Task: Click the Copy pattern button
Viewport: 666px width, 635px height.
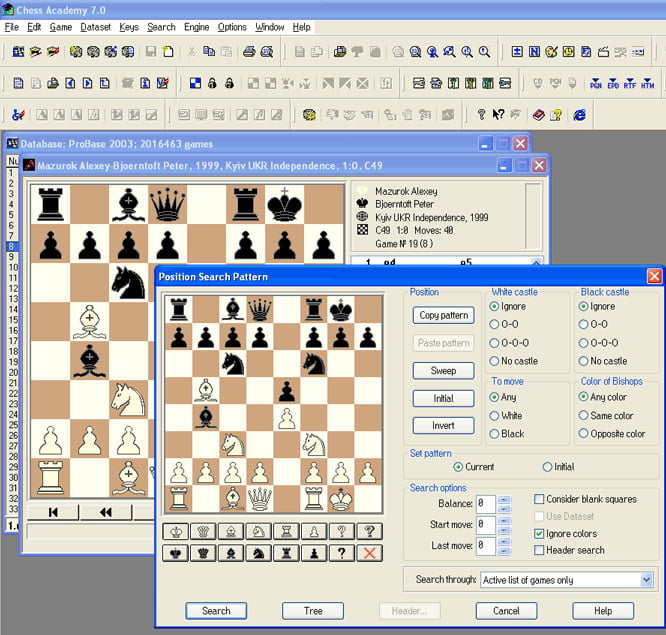Action: (443, 315)
